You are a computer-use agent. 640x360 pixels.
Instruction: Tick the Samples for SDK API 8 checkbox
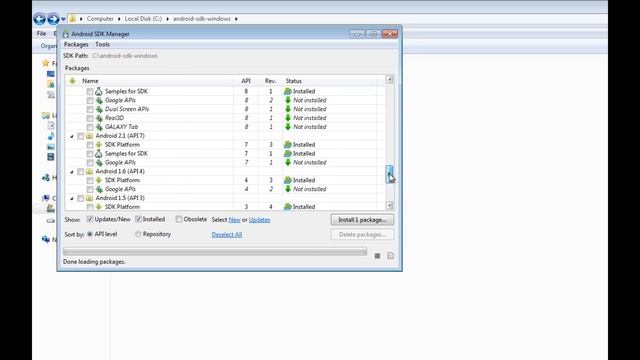click(90, 91)
